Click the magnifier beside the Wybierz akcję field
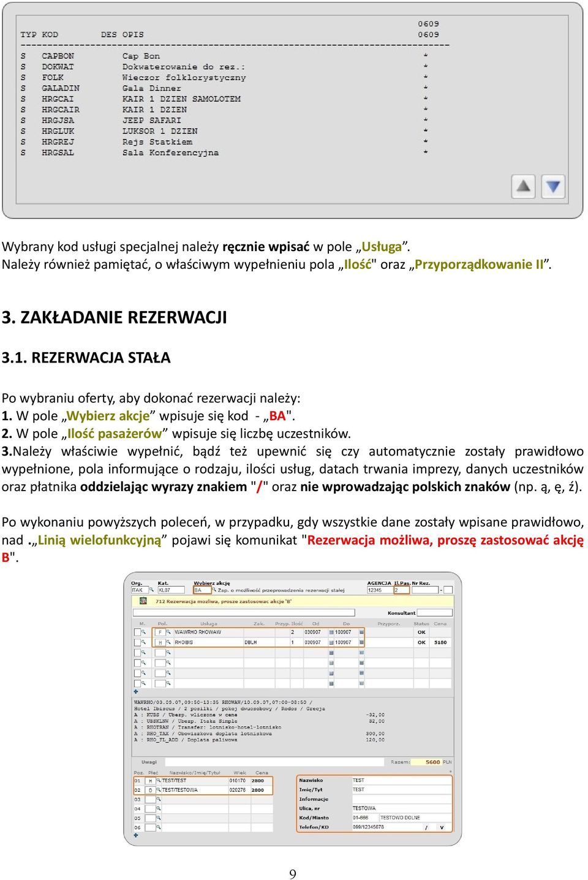This screenshot has width=588, height=880. (x=214, y=590)
